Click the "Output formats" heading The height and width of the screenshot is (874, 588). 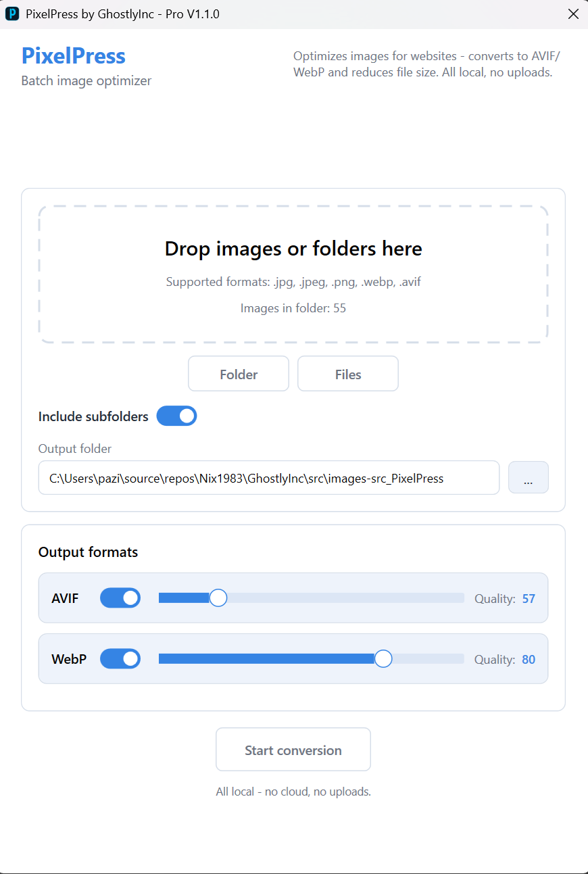click(x=88, y=552)
